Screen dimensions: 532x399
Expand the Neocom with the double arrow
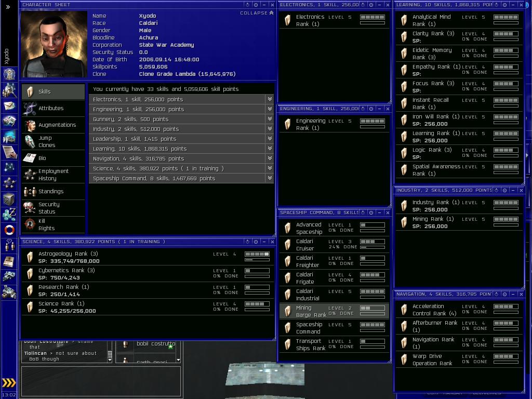[x=8, y=7]
